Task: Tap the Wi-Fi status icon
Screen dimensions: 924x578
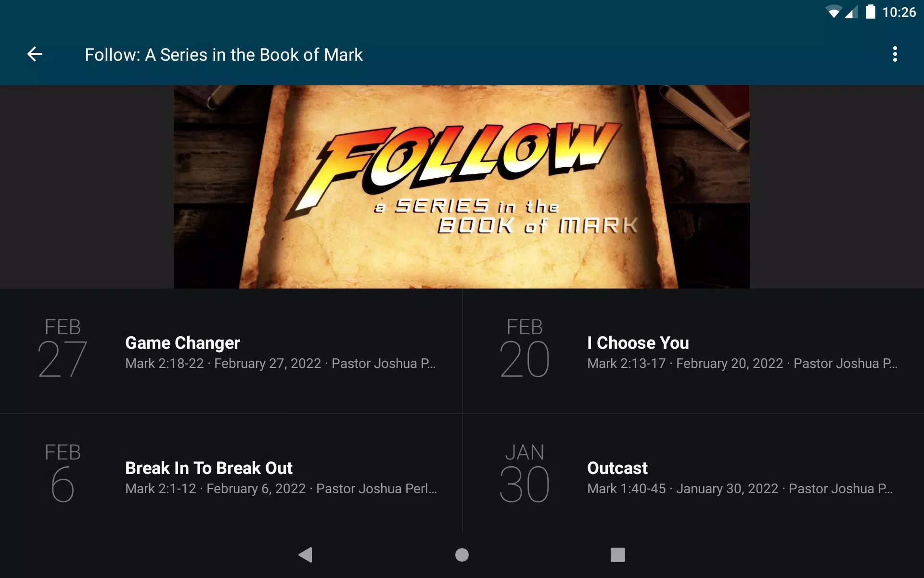Action: (833, 12)
